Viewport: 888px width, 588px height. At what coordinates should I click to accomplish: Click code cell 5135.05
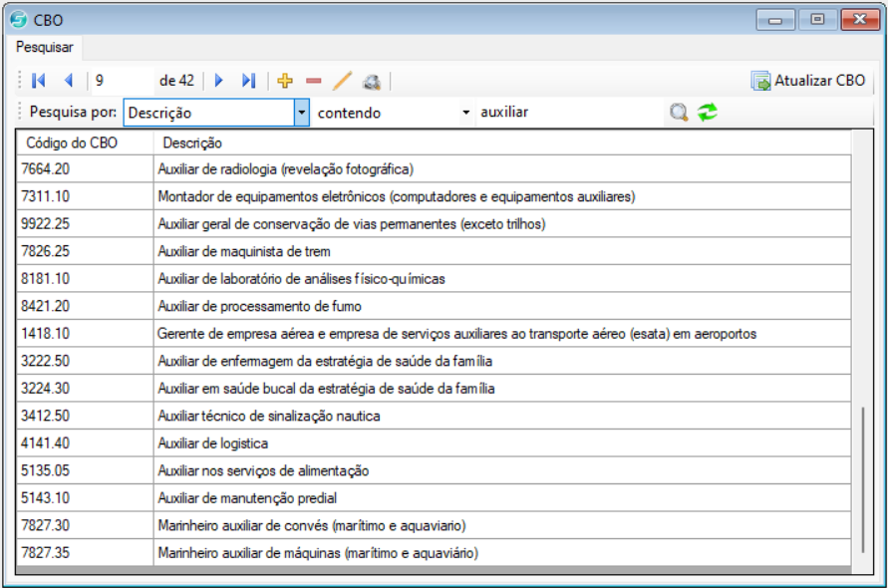85,470
